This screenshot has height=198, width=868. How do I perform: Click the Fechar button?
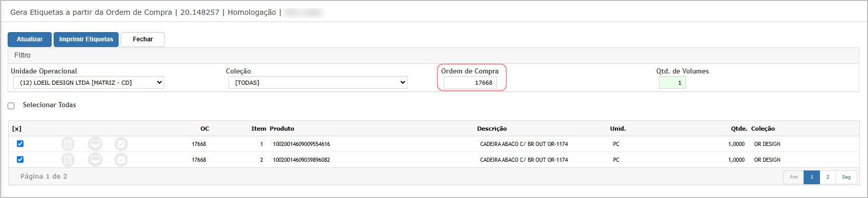[x=143, y=39]
